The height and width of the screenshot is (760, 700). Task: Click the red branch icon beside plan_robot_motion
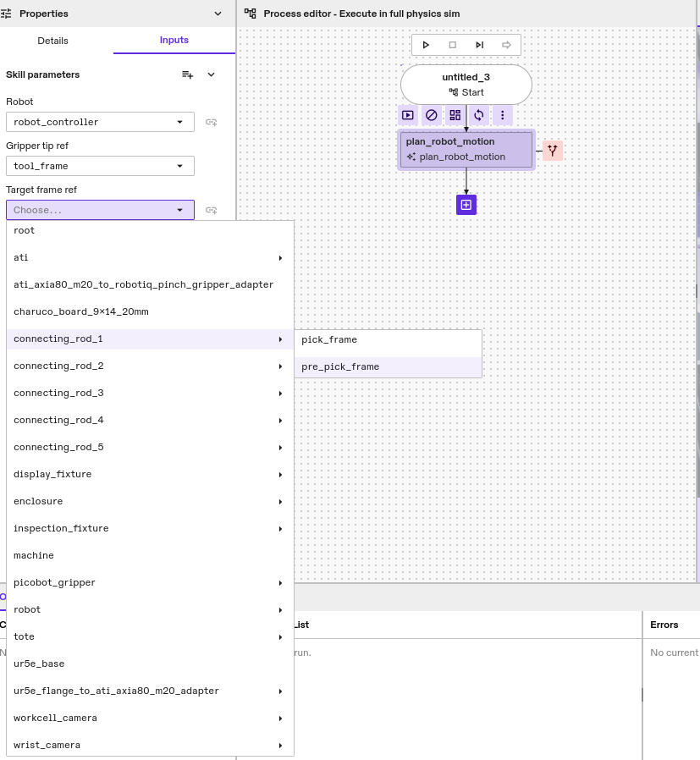click(x=553, y=151)
